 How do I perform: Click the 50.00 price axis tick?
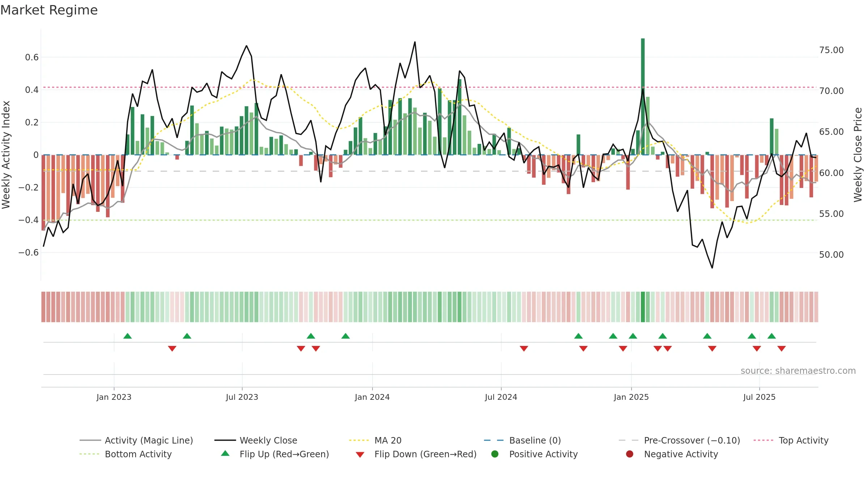pos(831,254)
